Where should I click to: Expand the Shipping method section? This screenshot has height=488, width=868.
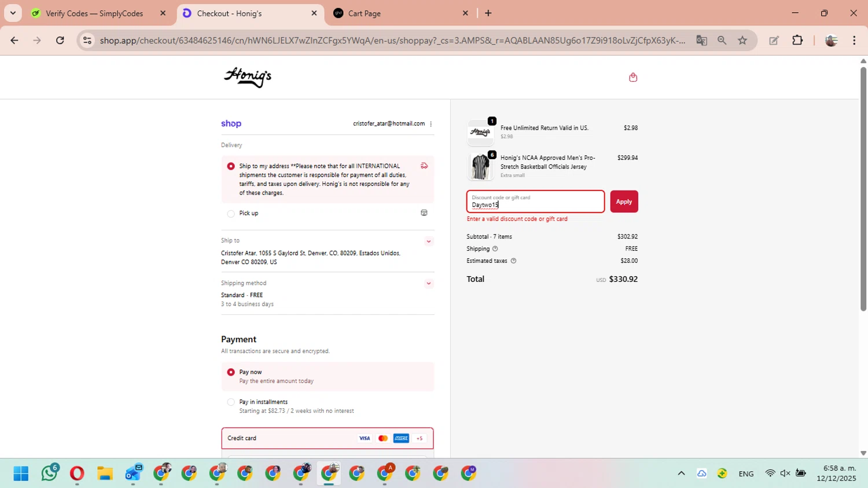[429, 284]
